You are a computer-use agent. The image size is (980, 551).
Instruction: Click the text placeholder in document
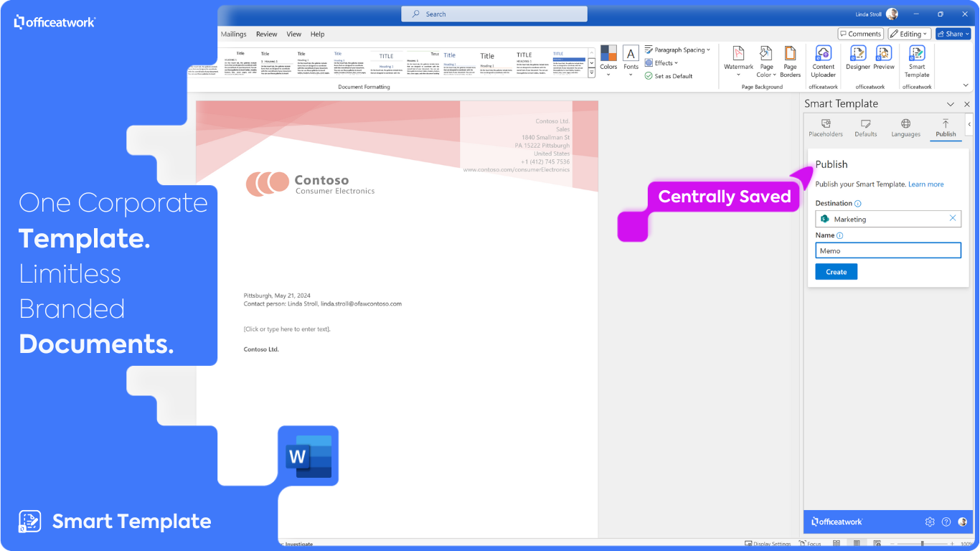[287, 329]
